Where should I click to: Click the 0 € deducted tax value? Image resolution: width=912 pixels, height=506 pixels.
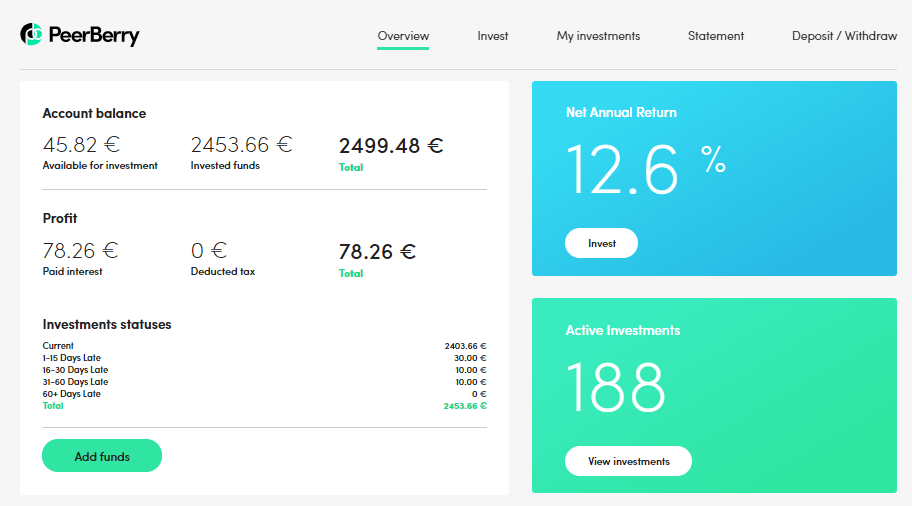pyautogui.click(x=209, y=251)
